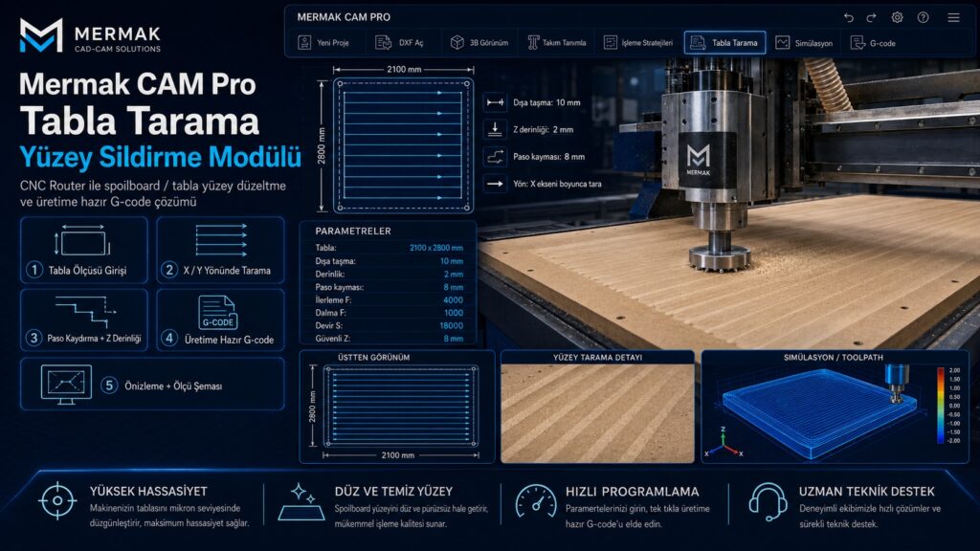Click the Yüzey Sildirme Modülü title
Image resolution: width=980 pixels, height=551 pixels.
tap(160, 157)
